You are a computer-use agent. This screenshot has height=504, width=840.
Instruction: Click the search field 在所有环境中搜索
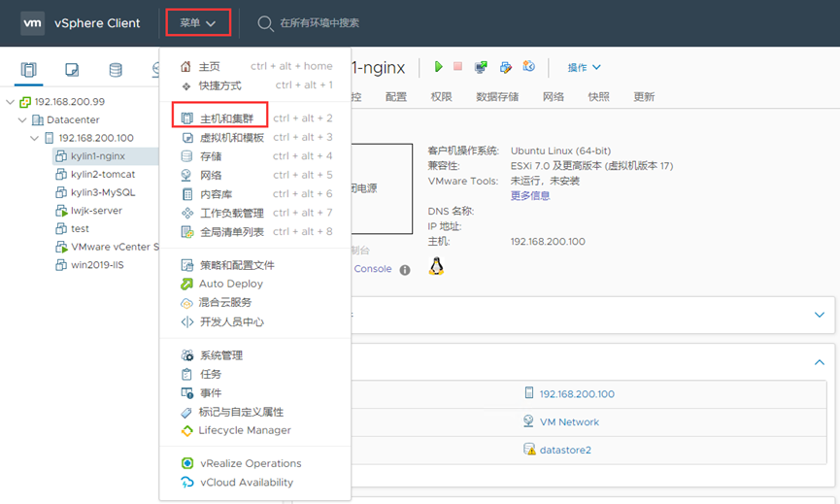pyautogui.click(x=319, y=23)
